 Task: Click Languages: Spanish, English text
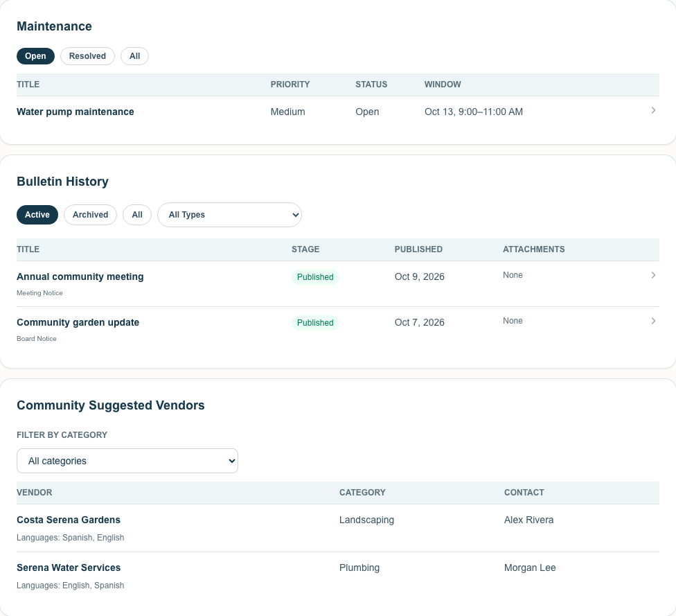(70, 538)
